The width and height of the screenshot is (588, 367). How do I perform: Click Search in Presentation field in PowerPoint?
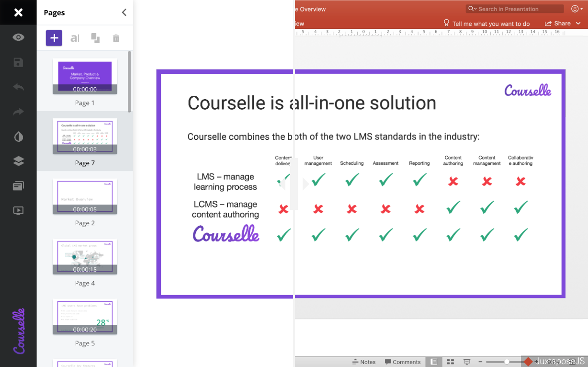[515, 9]
